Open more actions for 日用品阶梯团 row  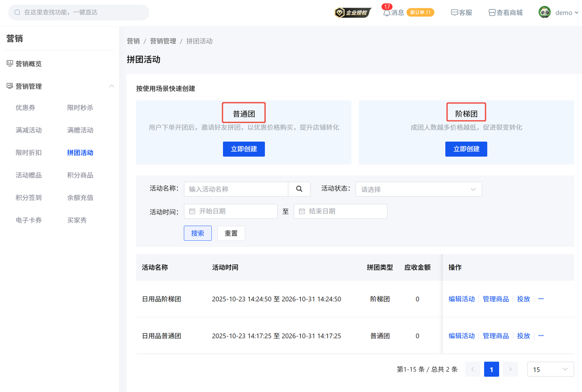coord(541,299)
